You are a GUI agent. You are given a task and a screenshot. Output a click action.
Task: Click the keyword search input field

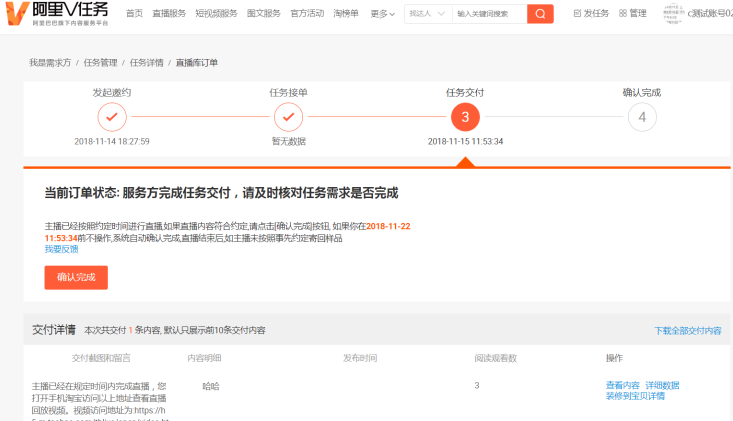pos(489,14)
